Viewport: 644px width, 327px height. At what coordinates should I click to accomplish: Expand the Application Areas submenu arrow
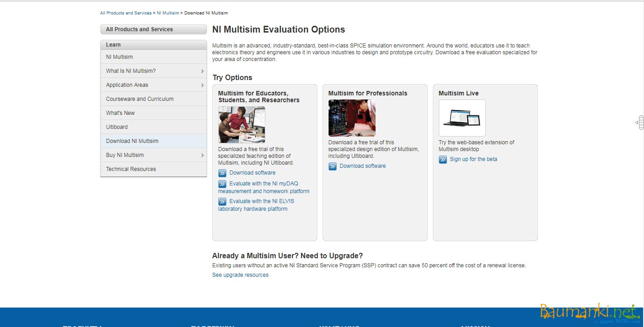(202, 85)
